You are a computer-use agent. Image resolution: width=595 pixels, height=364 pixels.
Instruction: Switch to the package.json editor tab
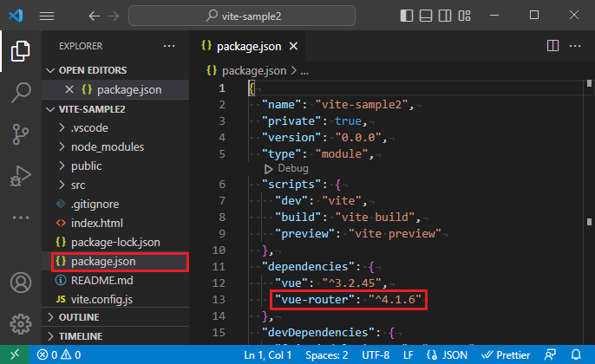[x=246, y=46]
